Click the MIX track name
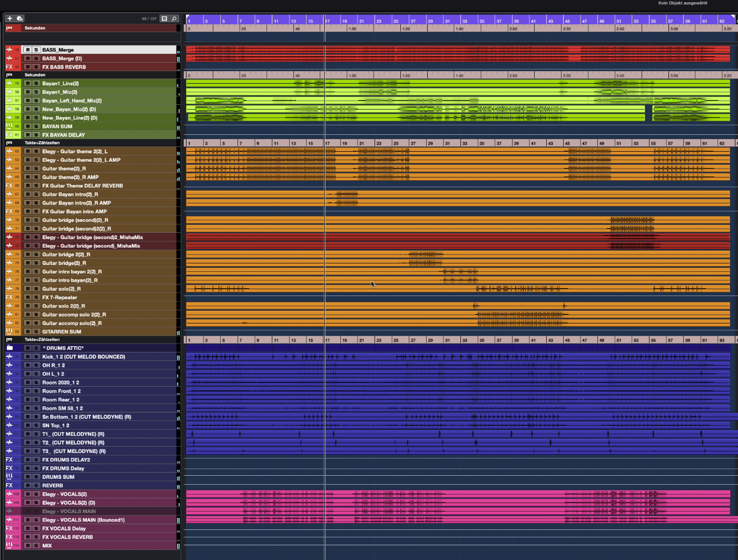Image resolution: width=738 pixels, height=560 pixels. (x=47, y=546)
